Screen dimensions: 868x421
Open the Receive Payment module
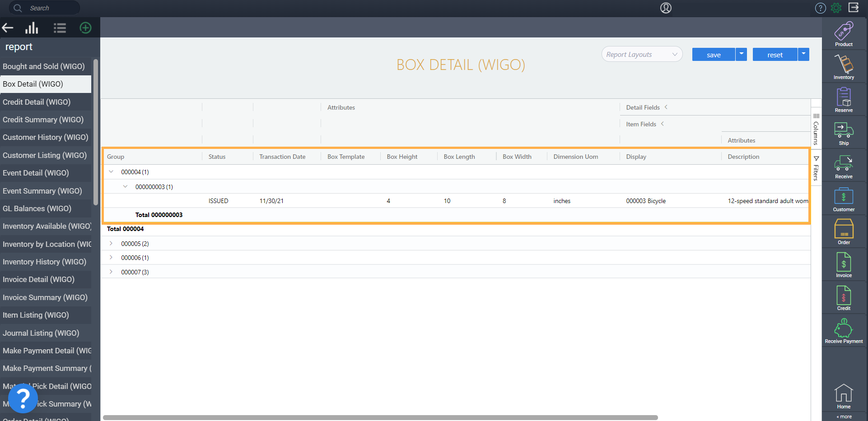coord(844,331)
